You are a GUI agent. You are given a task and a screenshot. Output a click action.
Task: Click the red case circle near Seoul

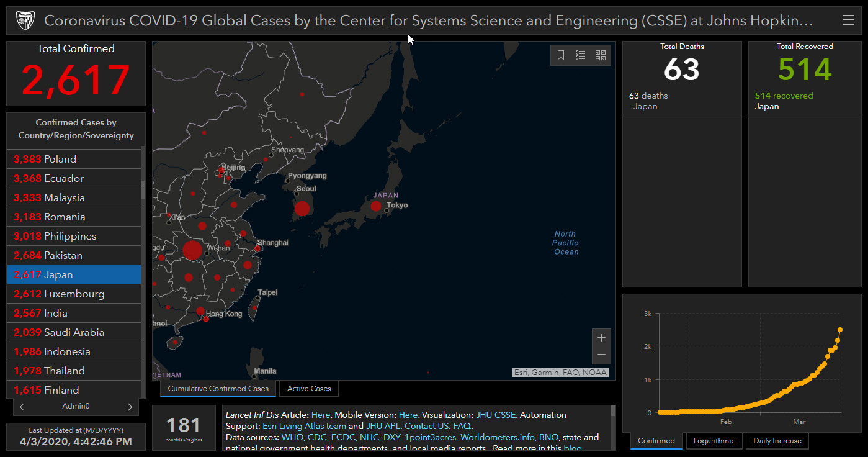tap(302, 208)
